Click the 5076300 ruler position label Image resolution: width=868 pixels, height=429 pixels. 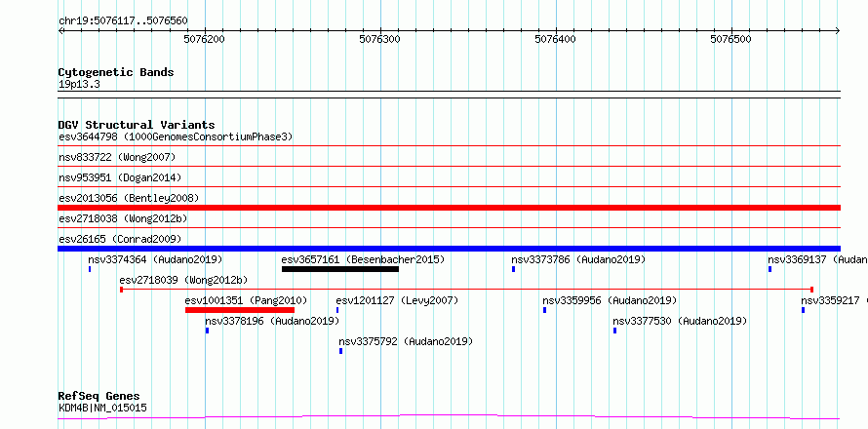[x=381, y=39]
